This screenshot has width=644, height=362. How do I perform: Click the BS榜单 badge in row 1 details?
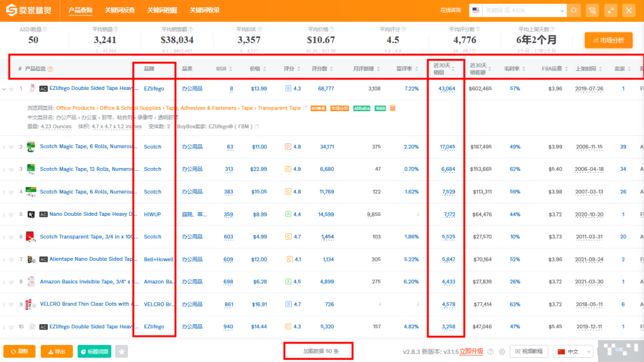[318, 108]
